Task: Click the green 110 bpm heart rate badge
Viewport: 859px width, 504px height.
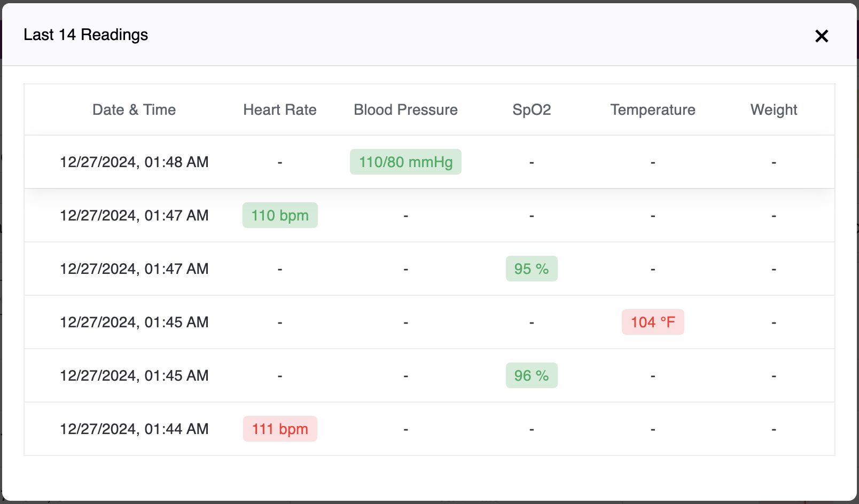Action: pyautogui.click(x=280, y=215)
